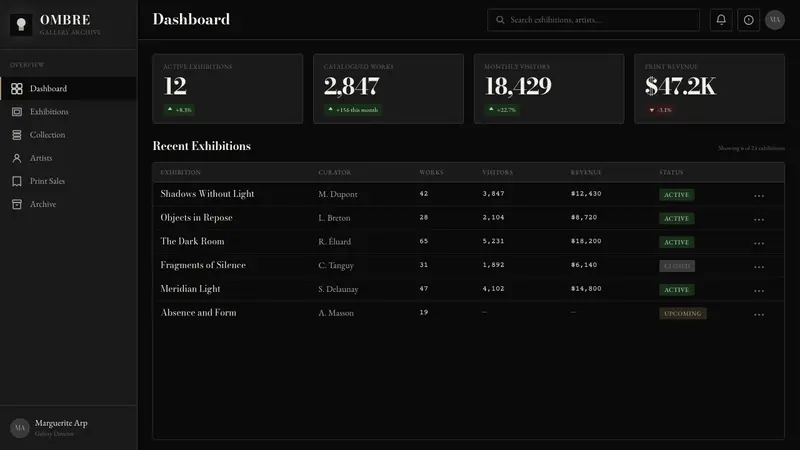800x450 pixels.
Task: Click the Closed status badge
Action: click(677, 266)
